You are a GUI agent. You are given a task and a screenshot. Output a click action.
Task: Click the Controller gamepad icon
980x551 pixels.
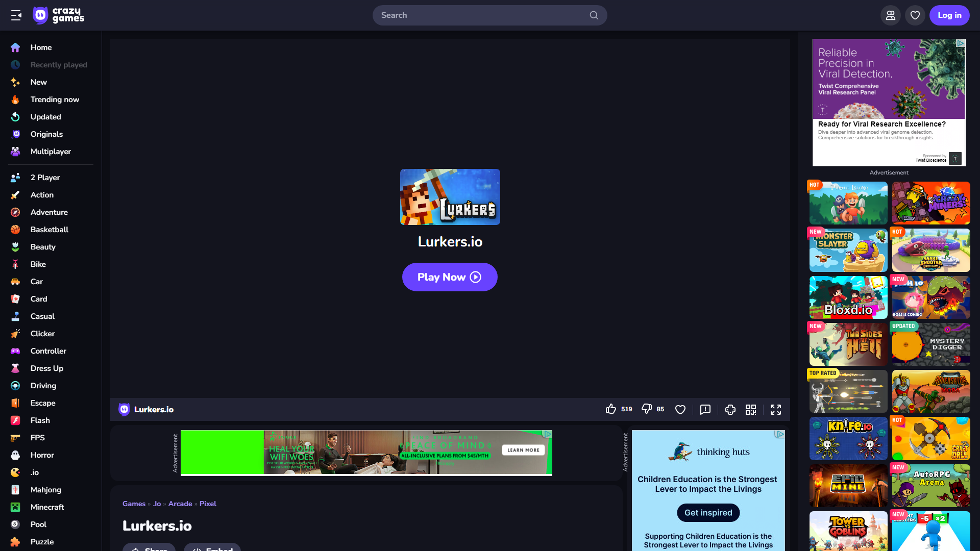pyautogui.click(x=15, y=351)
